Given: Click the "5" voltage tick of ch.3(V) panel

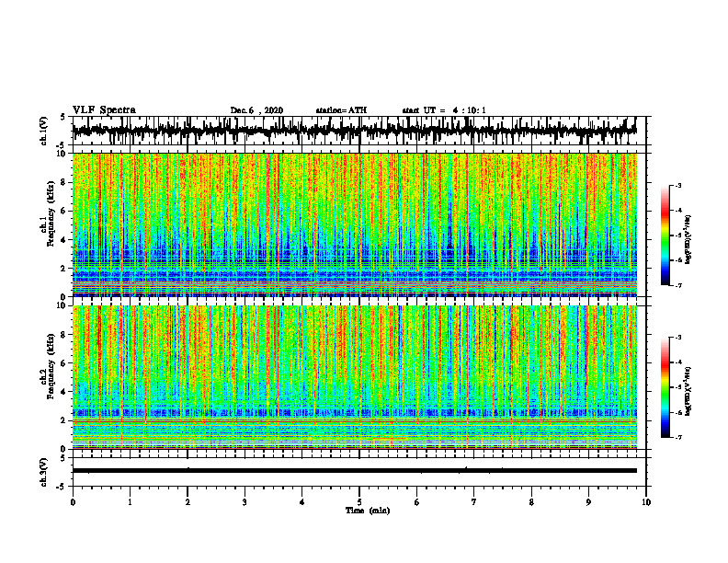Looking at the screenshot, I should click(x=63, y=458).
